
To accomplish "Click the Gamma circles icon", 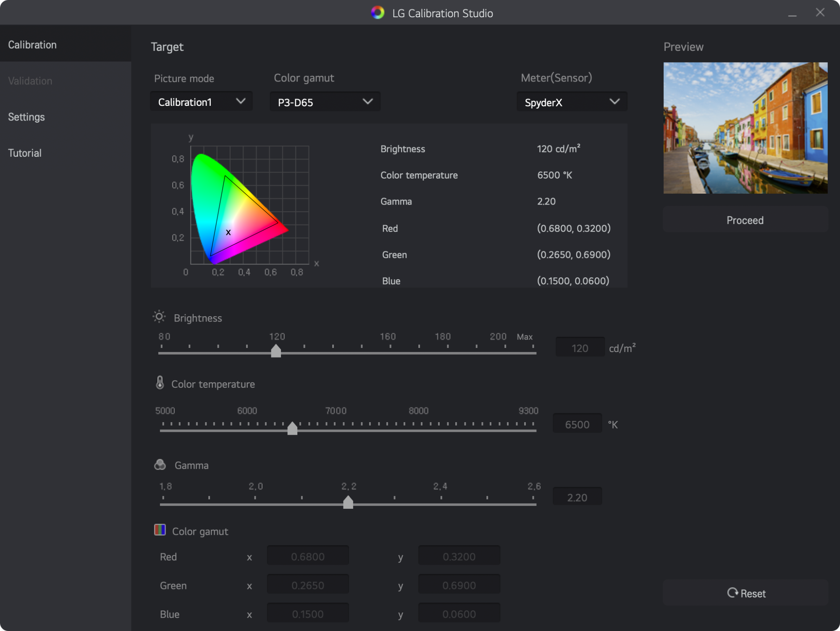I will click(x=160, y=465).
